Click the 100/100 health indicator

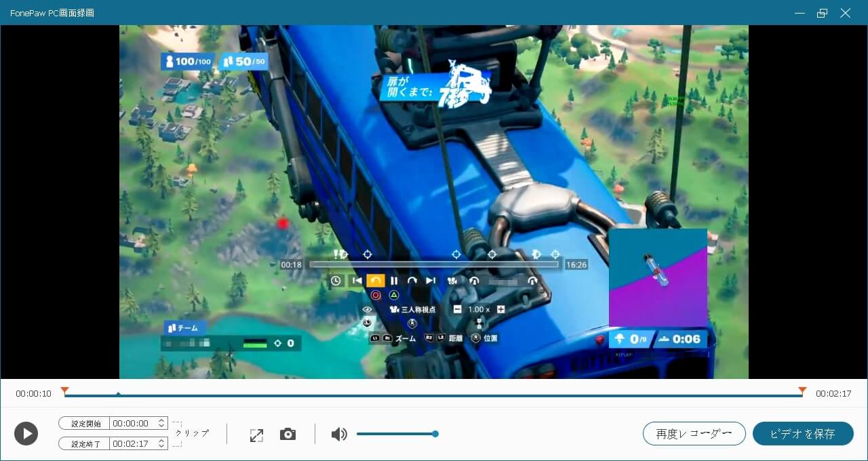(188, 62)
